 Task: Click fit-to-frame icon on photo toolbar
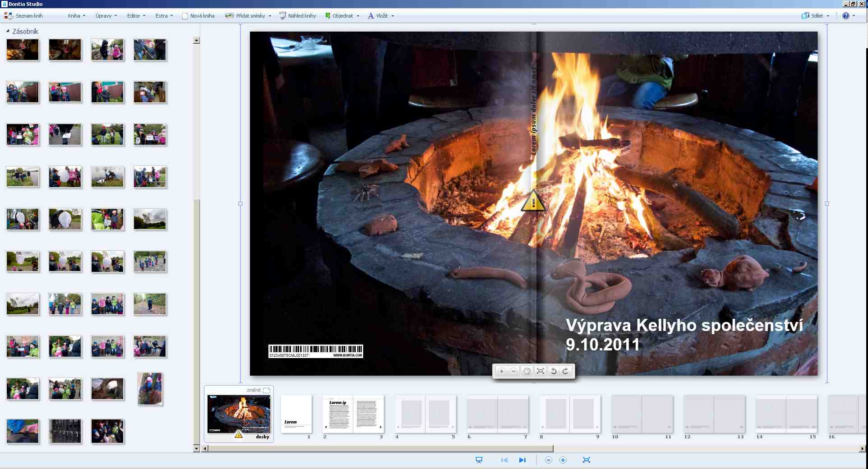[540, 371]
